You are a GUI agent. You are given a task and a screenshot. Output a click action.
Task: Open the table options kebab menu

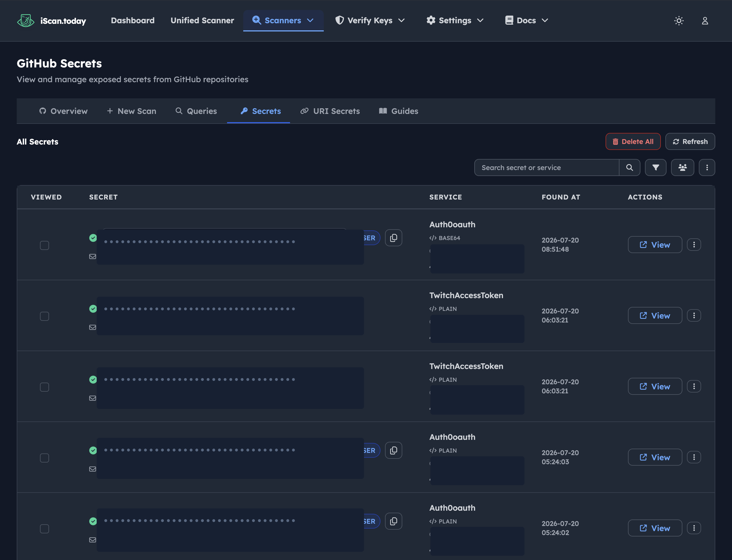coord(707,167)
